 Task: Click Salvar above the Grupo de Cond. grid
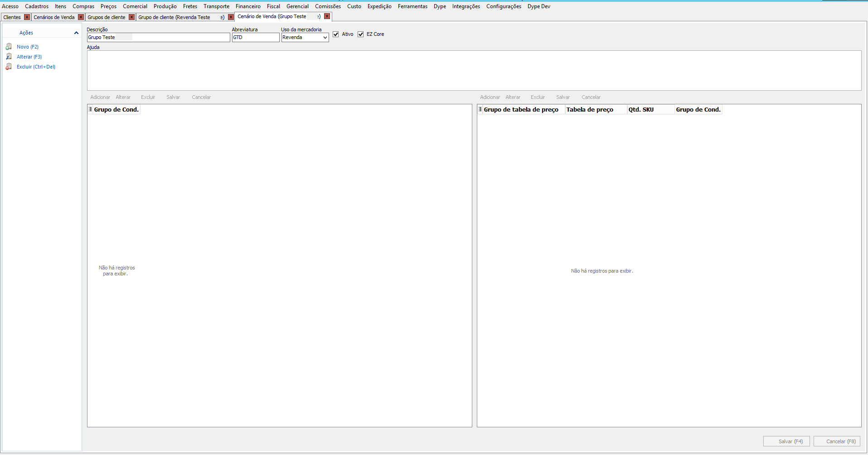173,97
